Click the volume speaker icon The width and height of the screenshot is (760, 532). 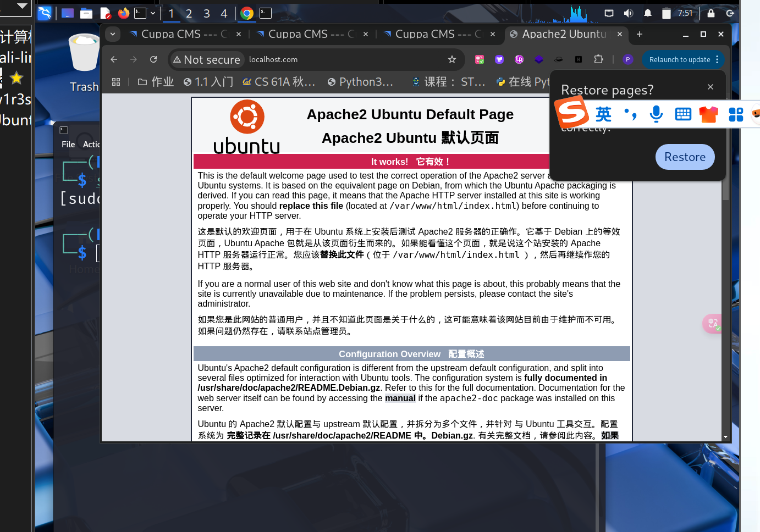click(628, 13)
